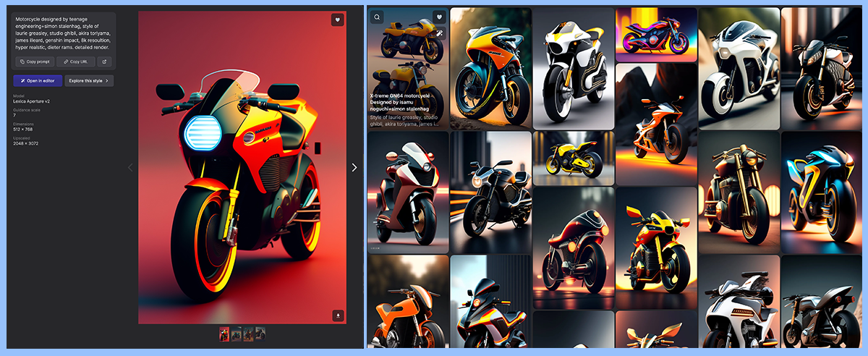
Task: Like the yellow motorcycles gallery card with the heart icon
Action: (439, 17)
